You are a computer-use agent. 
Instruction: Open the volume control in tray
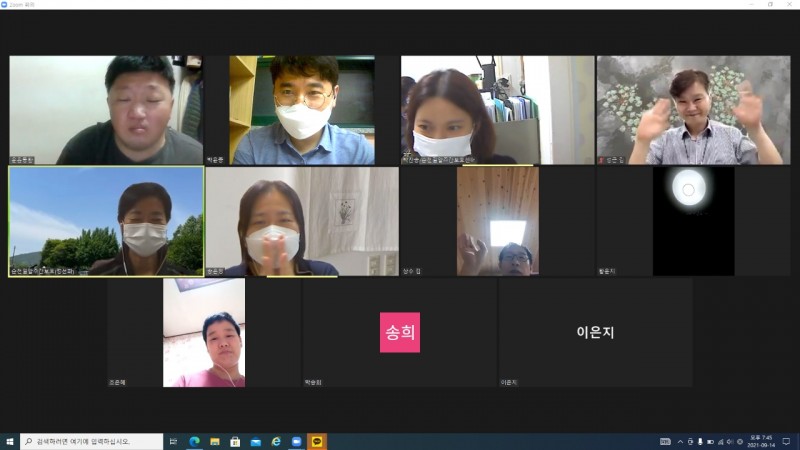(730, 442)
